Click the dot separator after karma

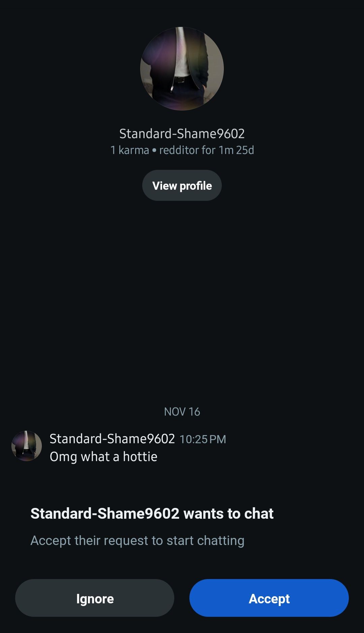[154, 150]
